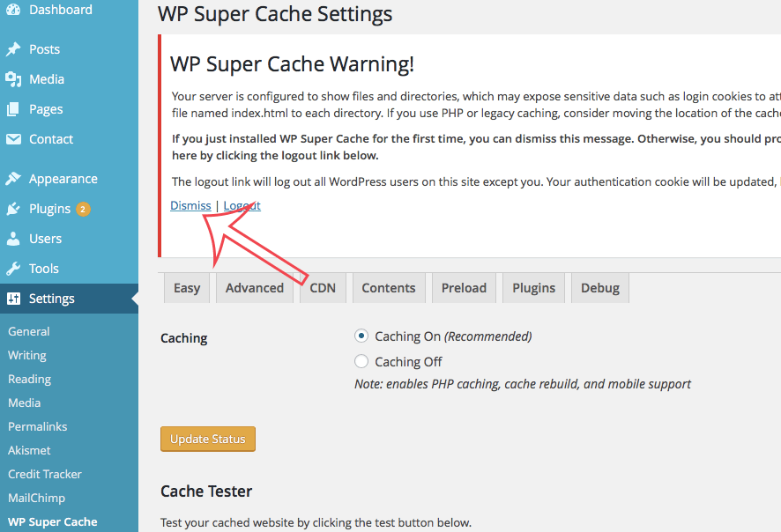Open the plugins update count badge

[x=83, y=209]
